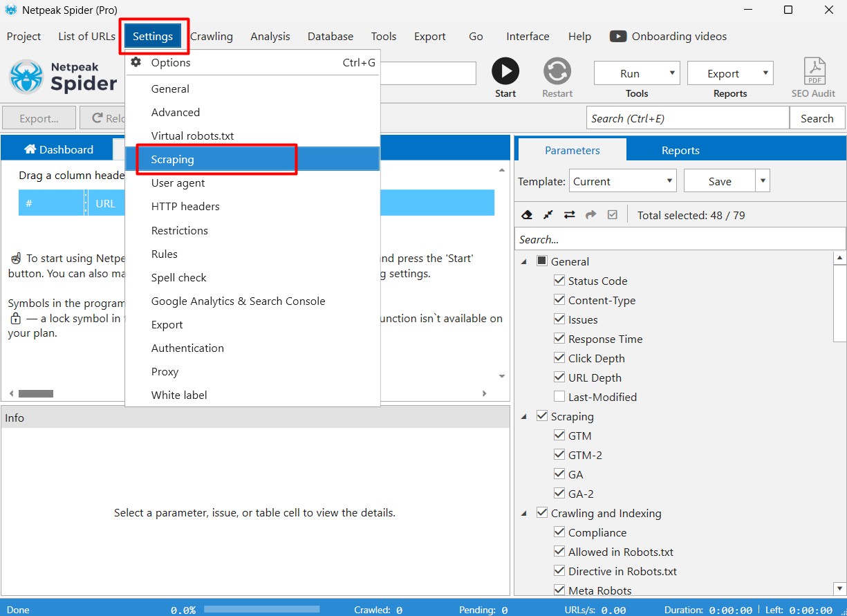Toggle the Click Depth checkbox
Viewport: 847px width, 616px height.
(x=559, y=358)
